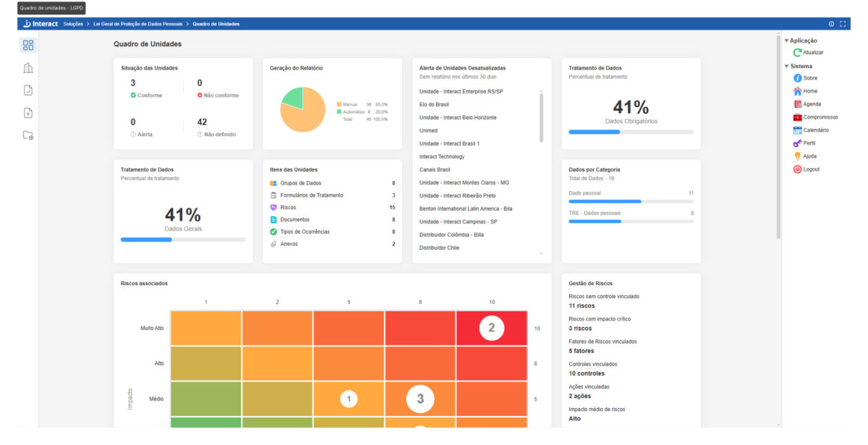Click the main page vertical scrollbar
The height and width of the screenshot is (445, 868).
(778, 137)
